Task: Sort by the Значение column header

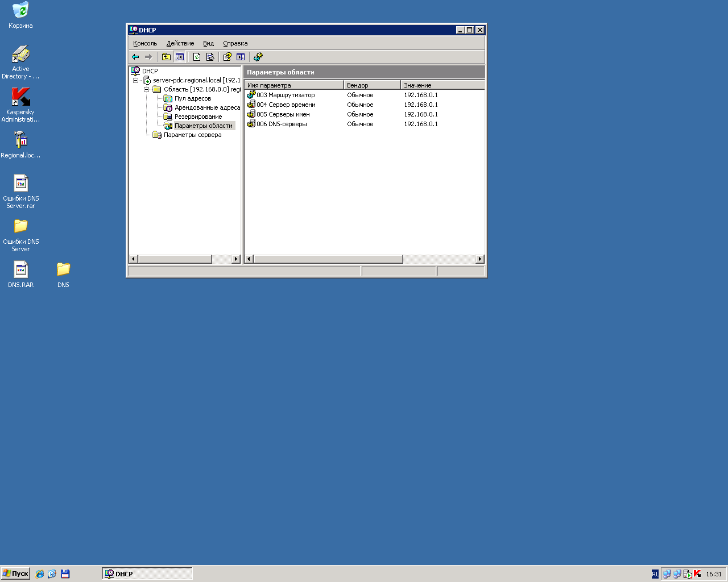Action: 442,85
